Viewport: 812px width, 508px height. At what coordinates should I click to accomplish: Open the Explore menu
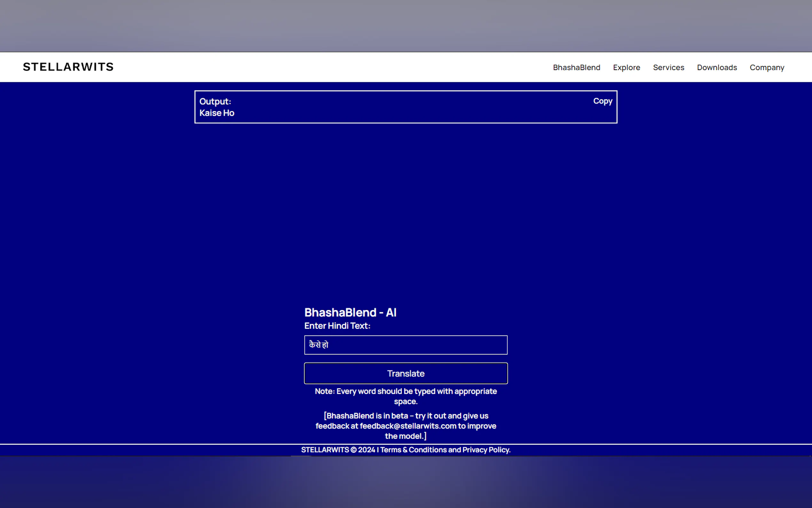[x=626, y=67]
